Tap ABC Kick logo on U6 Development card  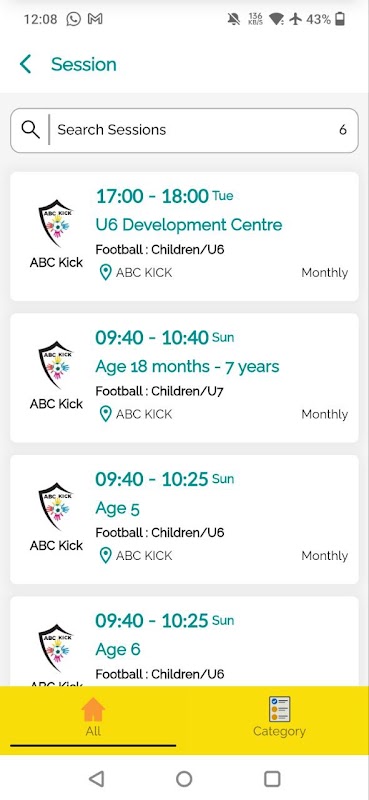coord(56,223)
